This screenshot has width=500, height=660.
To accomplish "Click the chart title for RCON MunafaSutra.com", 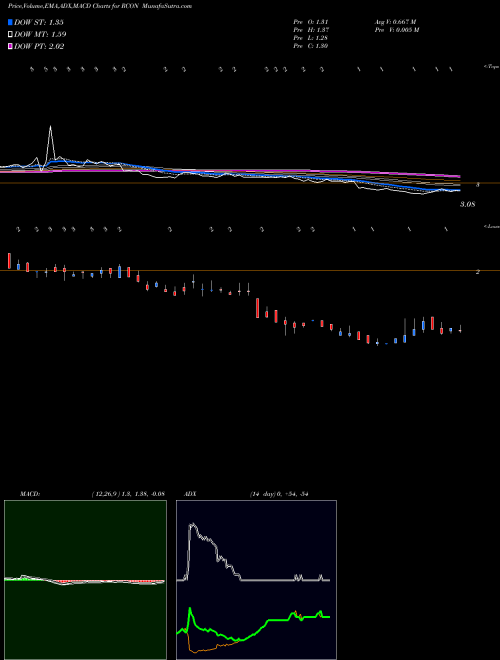I will click(x=100, y=6).
